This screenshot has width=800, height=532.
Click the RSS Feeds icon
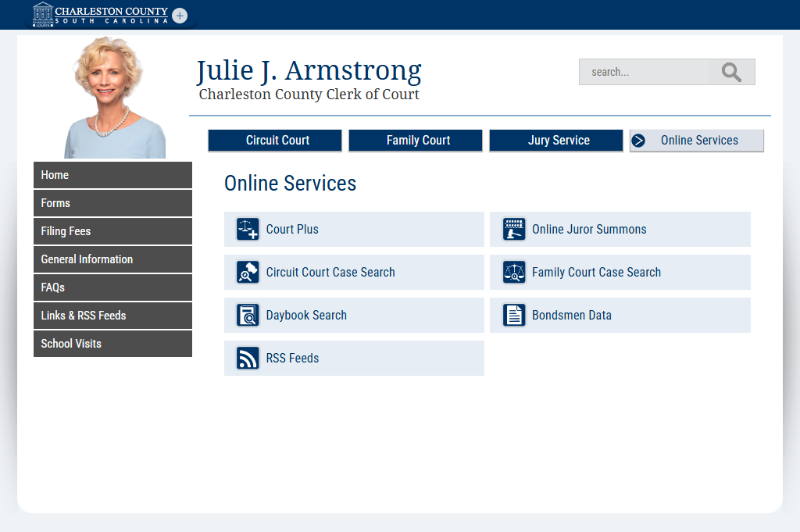(x=248, y=359)
